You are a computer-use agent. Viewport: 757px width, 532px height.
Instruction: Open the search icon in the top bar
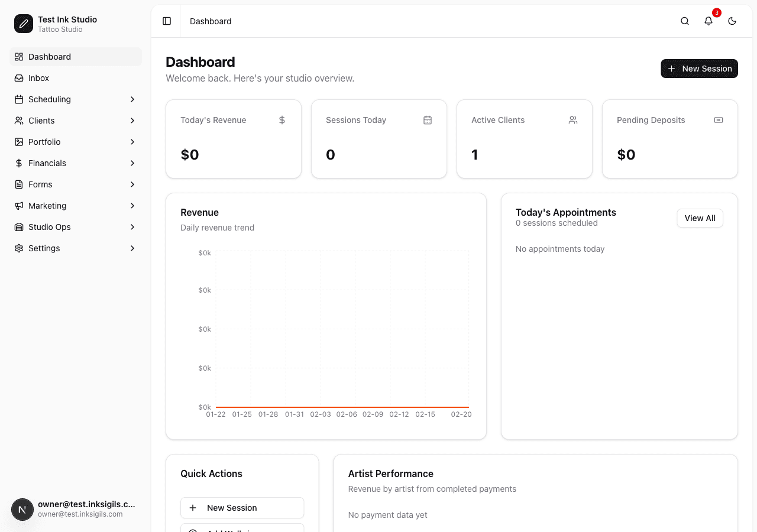684,21
